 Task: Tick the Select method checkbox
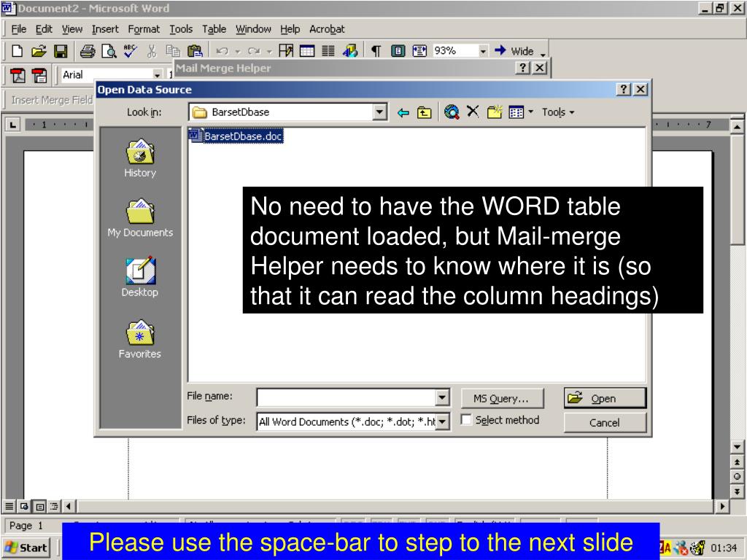click(x=466, y=419)
